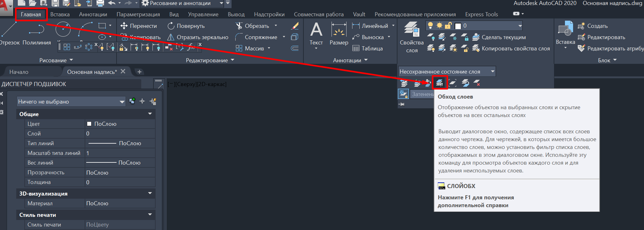
Task: Collapse the Стиль печати section
Action: (x=150, y=215)
